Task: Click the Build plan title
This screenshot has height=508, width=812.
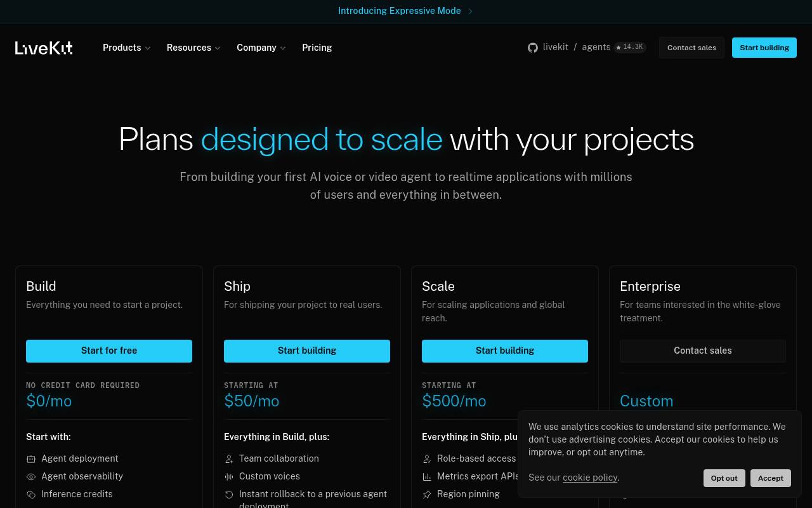Action: coord(41,286)
